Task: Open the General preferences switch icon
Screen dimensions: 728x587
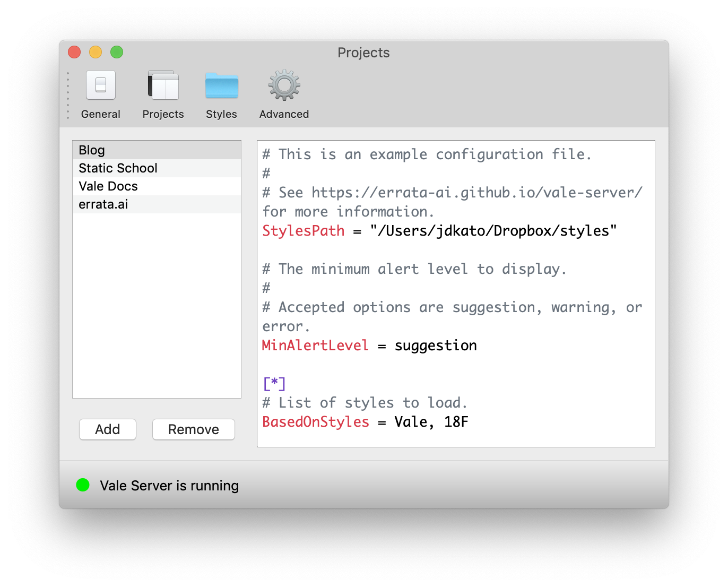Action: click(101, 85)
